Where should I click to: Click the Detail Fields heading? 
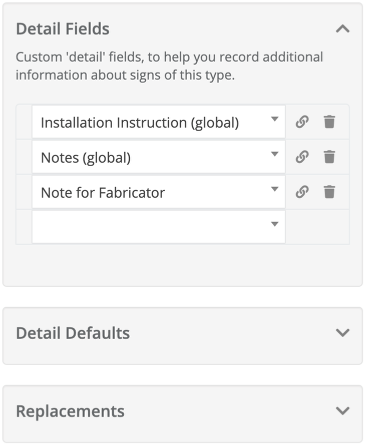(63, 29)
